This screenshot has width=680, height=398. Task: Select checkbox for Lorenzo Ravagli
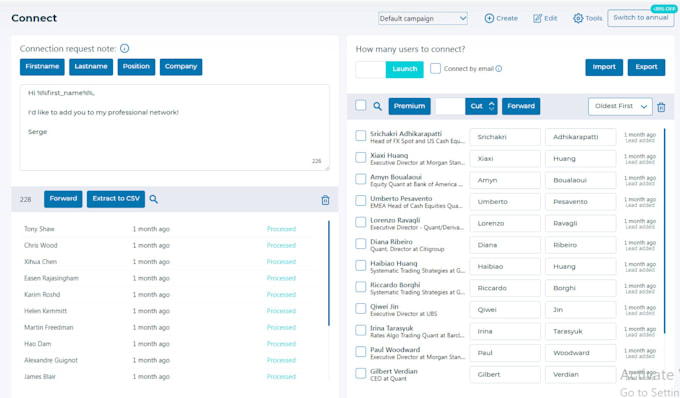360,222
